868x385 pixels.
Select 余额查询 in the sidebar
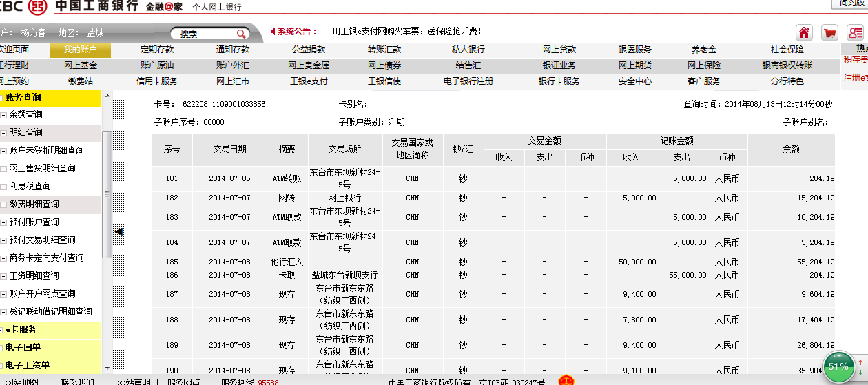[25, 115]
